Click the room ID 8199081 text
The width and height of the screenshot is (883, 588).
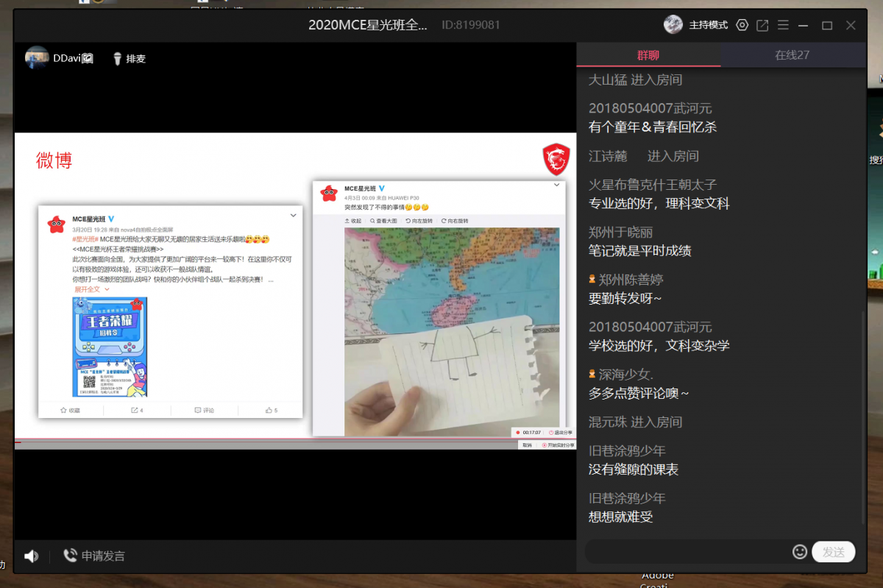pos(471,25)
